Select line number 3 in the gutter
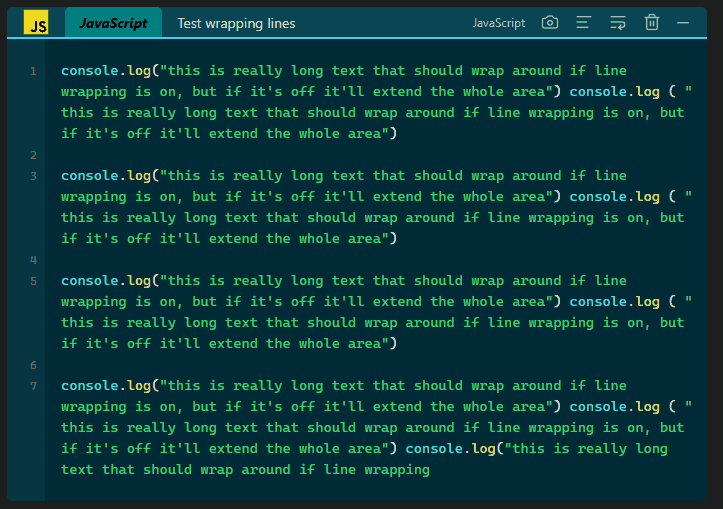Image resolution: width=723 pixels, height=509 pixels. tap(33, 176)
